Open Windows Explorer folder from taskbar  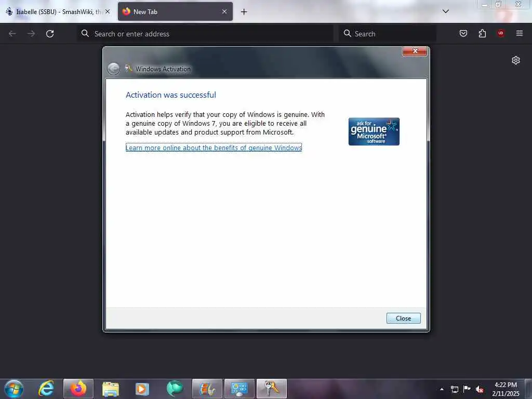point(111,389)
